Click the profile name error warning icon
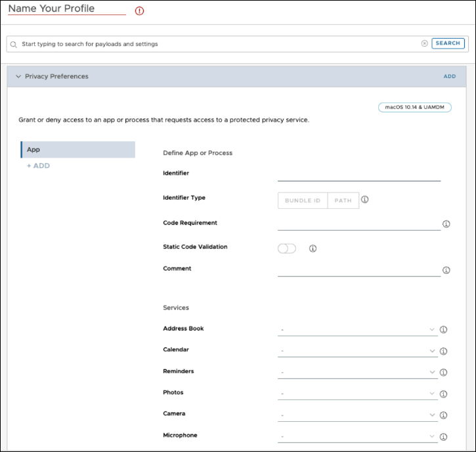The image size is (476, 452). (139, 11)
